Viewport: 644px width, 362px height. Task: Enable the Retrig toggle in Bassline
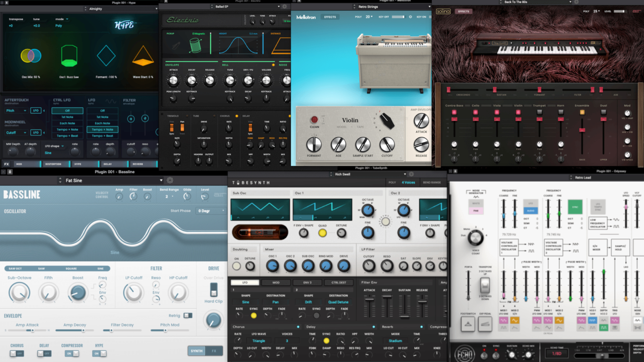point(188,315)
